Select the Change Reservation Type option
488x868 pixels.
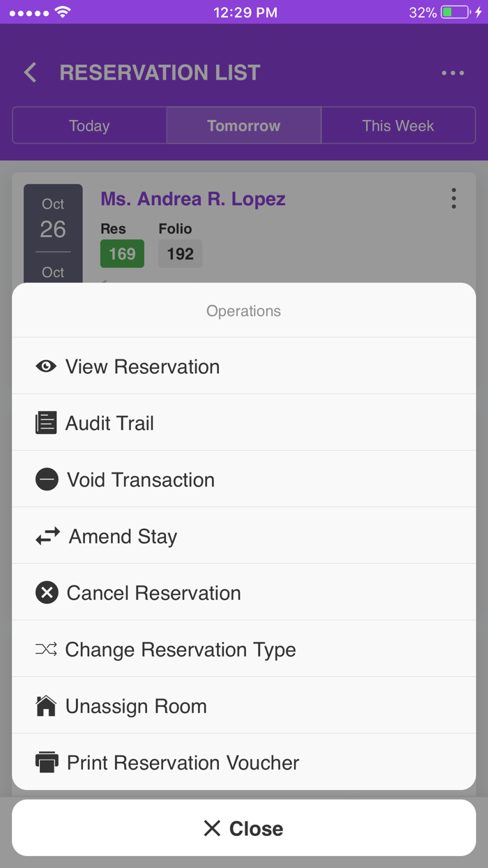tap(181, 650)
